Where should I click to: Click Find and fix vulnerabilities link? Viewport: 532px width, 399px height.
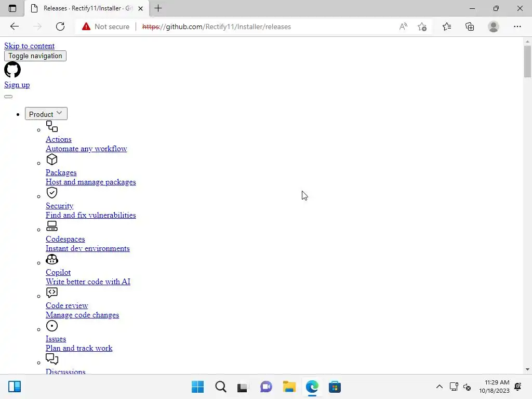click(x=90, y=215)
